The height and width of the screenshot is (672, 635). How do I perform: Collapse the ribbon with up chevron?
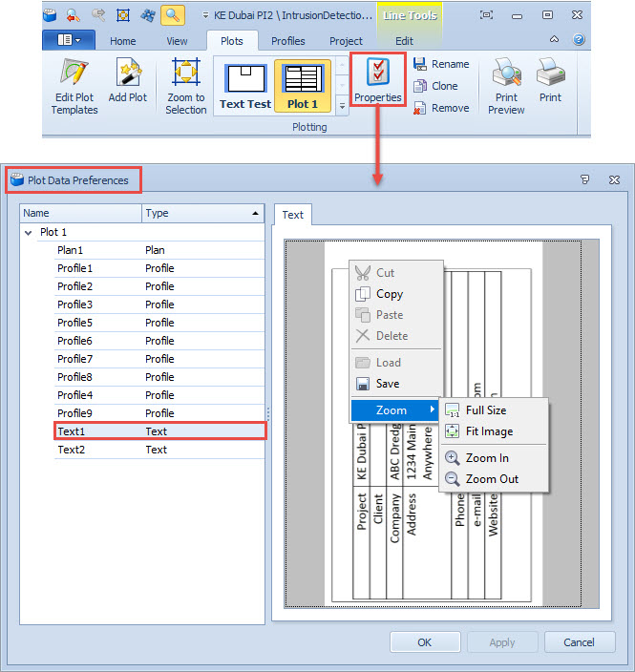(554, 39)
